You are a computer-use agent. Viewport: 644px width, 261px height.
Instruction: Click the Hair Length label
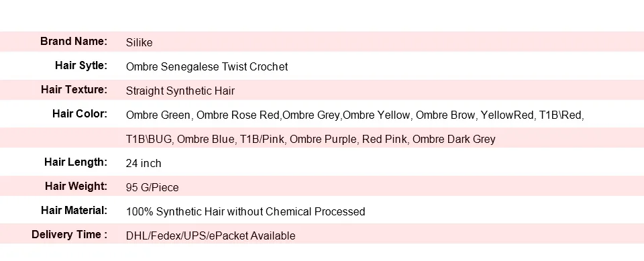click(76, 162)
